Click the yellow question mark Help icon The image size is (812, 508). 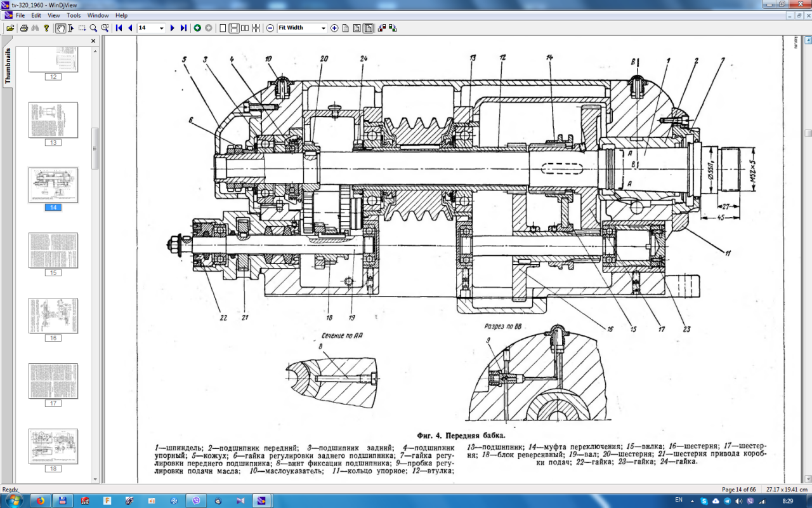pyautogui.click(x=46, y=28)
